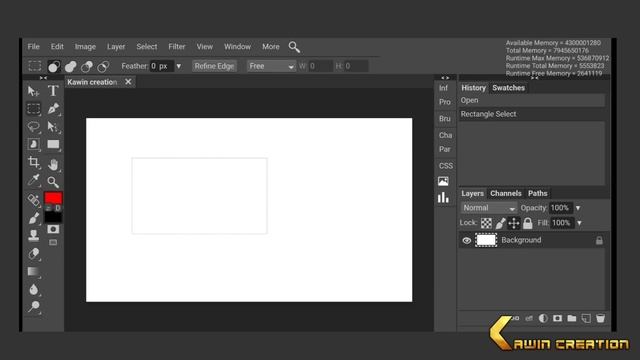The image size is (640, 360).
Task: Select the Rectangle shape tool
Action: click(x=53, y=144)
